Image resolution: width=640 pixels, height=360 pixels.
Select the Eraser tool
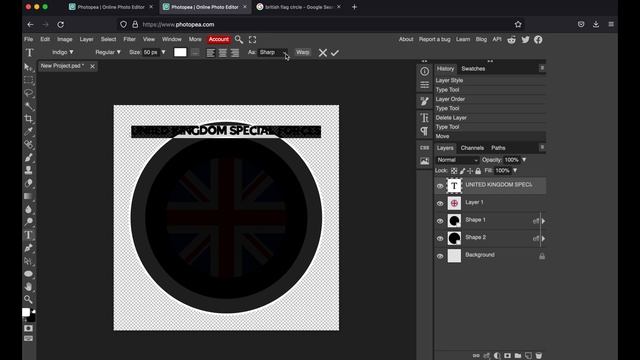click(28, 183)
